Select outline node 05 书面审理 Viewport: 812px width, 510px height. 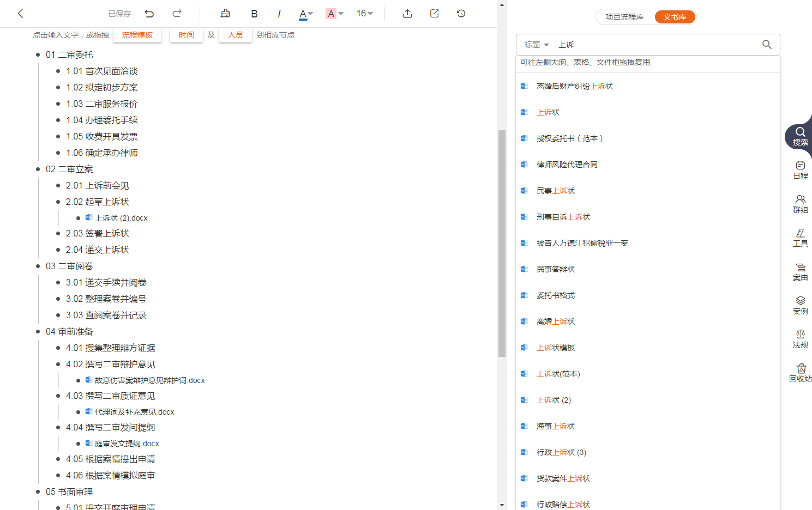[x=69, y=491]
